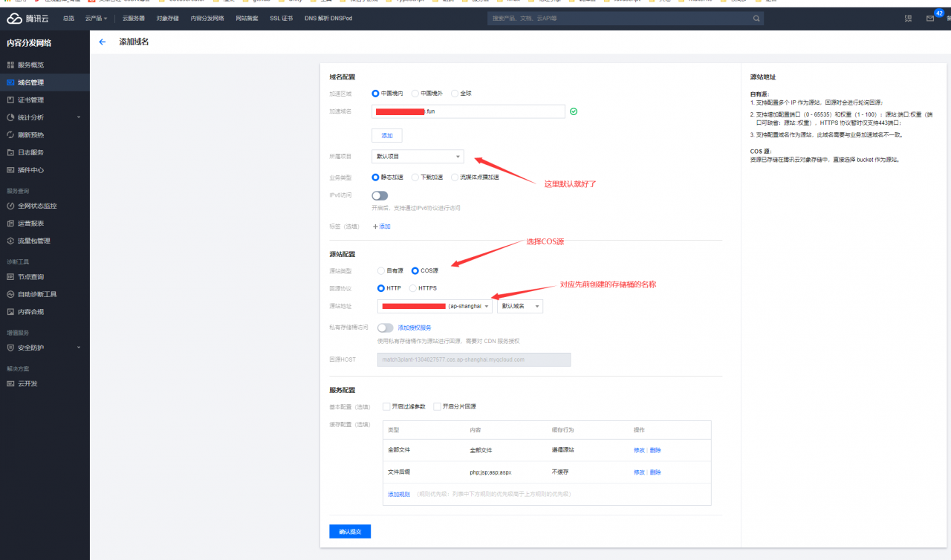
Task: Open SSL 证书 in the top navigation
Action: click(x=281, y=18)
